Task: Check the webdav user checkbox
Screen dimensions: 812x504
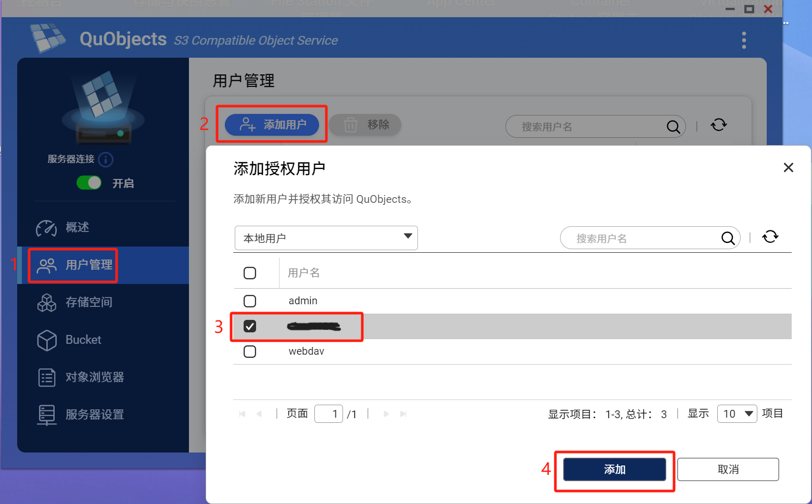Action: (250, 352)
